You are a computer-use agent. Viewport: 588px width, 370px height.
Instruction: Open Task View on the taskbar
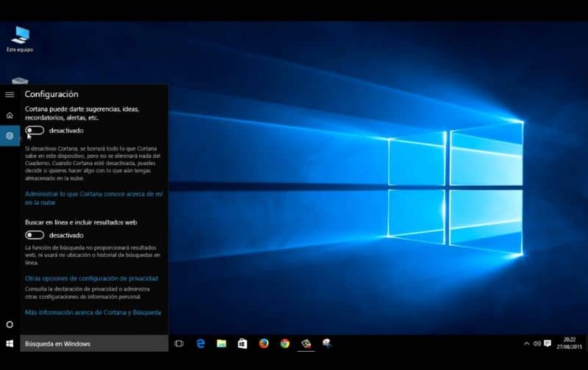point(179,344)
